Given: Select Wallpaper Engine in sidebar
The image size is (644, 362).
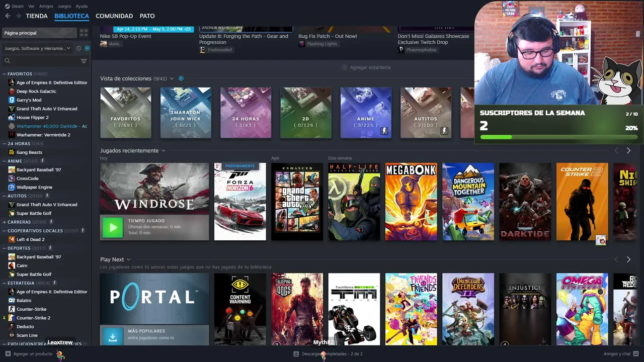Looking at the screenshot, I should click(x=34, y=187).
